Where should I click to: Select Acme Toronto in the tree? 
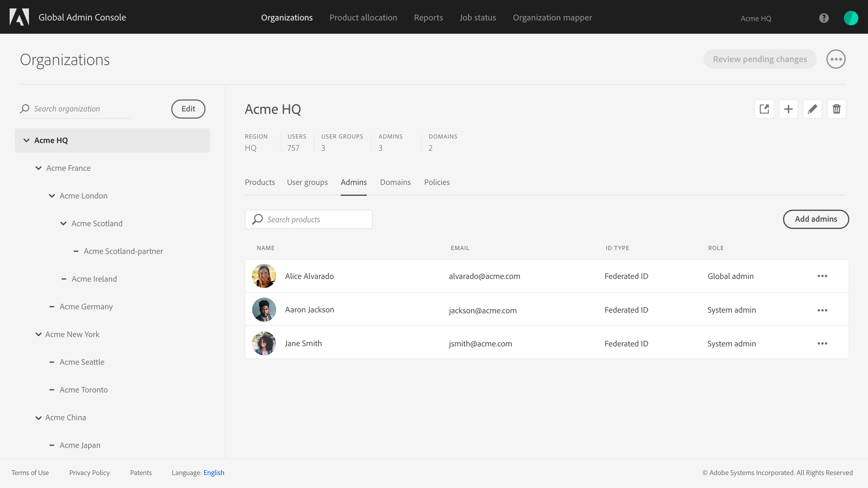click(x=83, y=390)
